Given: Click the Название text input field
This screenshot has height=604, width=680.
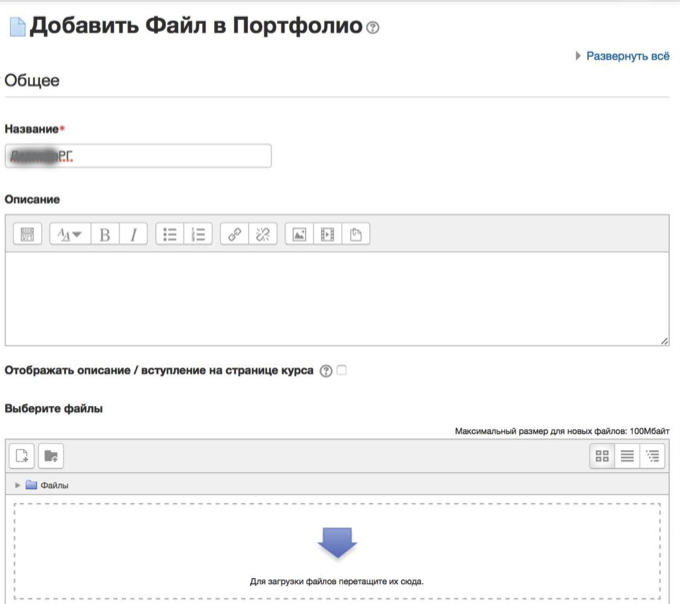Looking at the screenshot, I should (x=138, y=156).
